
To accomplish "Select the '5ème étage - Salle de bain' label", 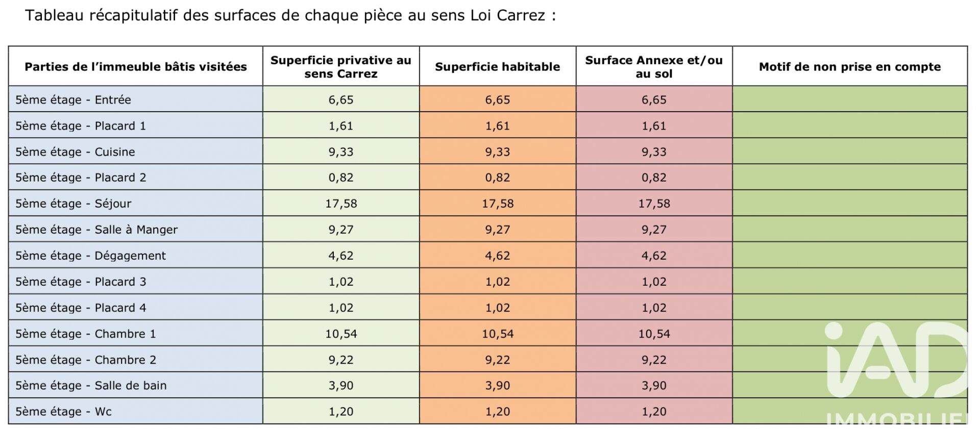I will 91,386.
